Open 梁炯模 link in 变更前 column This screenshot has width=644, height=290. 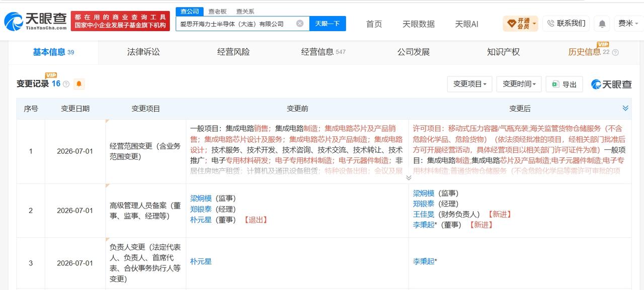click(201, 199)
